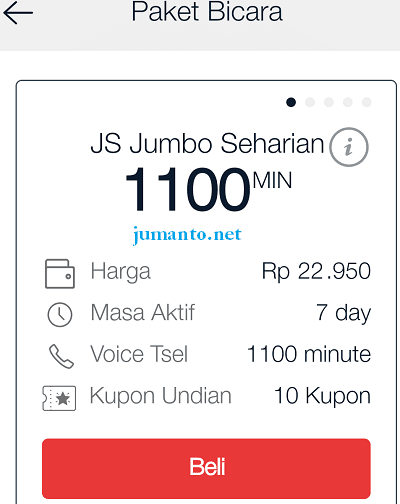Tap the JS Jumbo Seharian package name

(207, 144)
